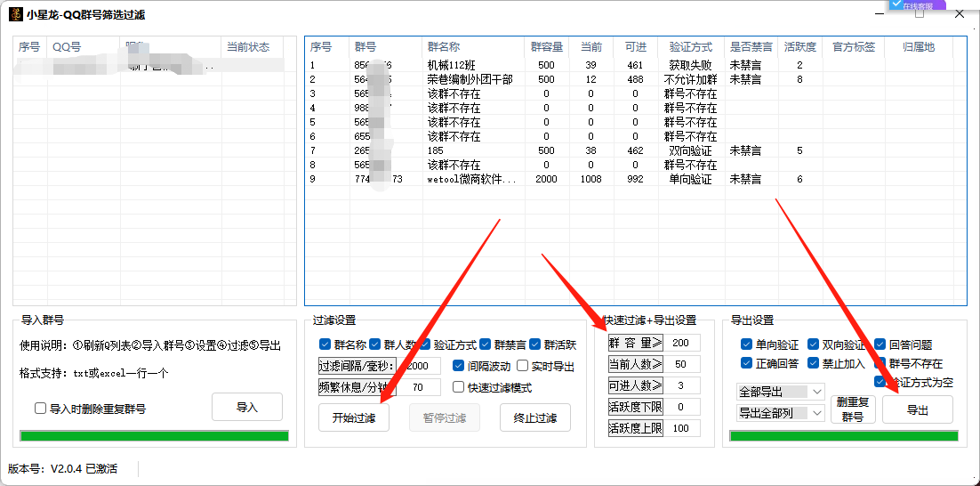Screen dimensions: 980x486
Task: Click the green import progress bar
Action: (x=155, y=436)
